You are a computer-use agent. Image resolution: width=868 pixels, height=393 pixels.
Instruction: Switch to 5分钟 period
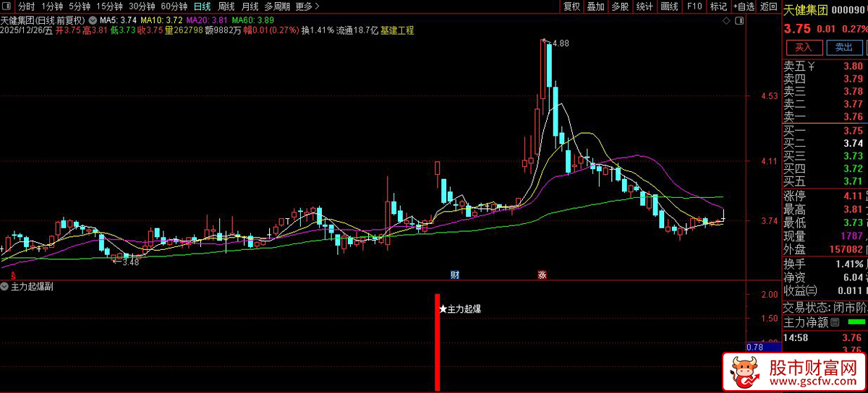[x=80, y=7]
